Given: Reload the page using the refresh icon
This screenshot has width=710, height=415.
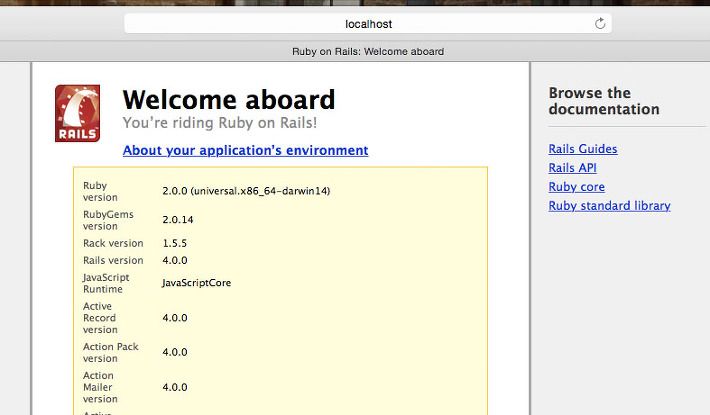Looking at the screenshot, I should click(600, 24).
